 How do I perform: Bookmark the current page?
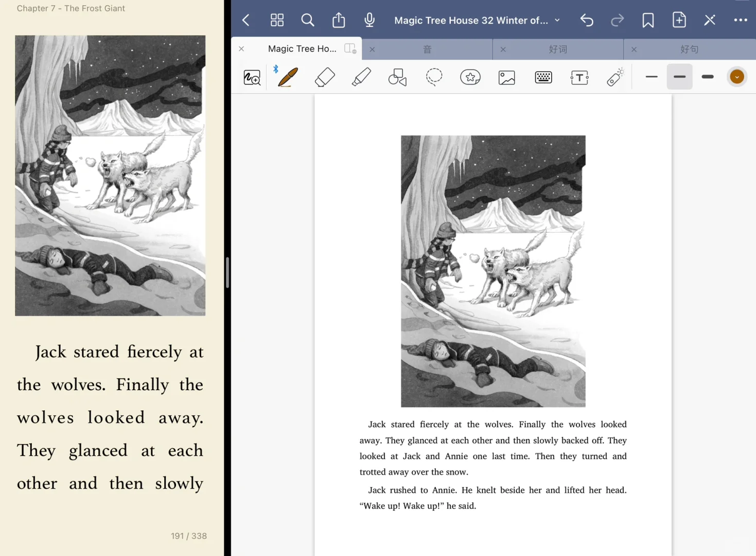point(648,21)
